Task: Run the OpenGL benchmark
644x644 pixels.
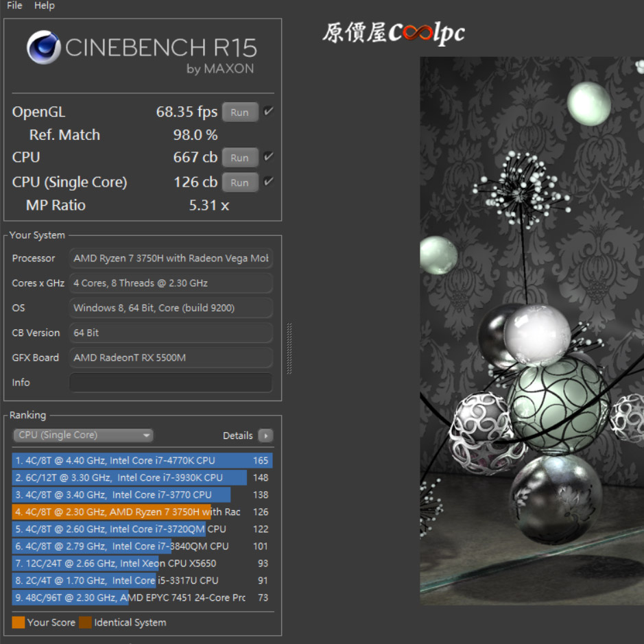Action: [240, 112]
